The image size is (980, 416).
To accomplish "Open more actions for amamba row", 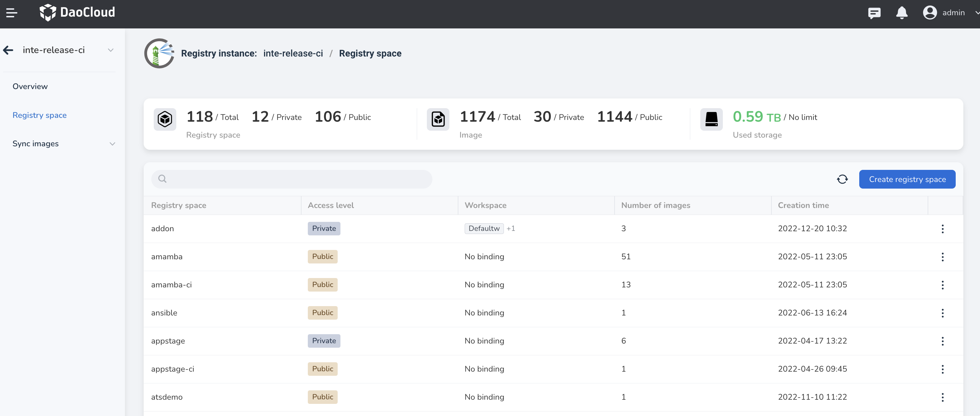I will pos(942,257).
